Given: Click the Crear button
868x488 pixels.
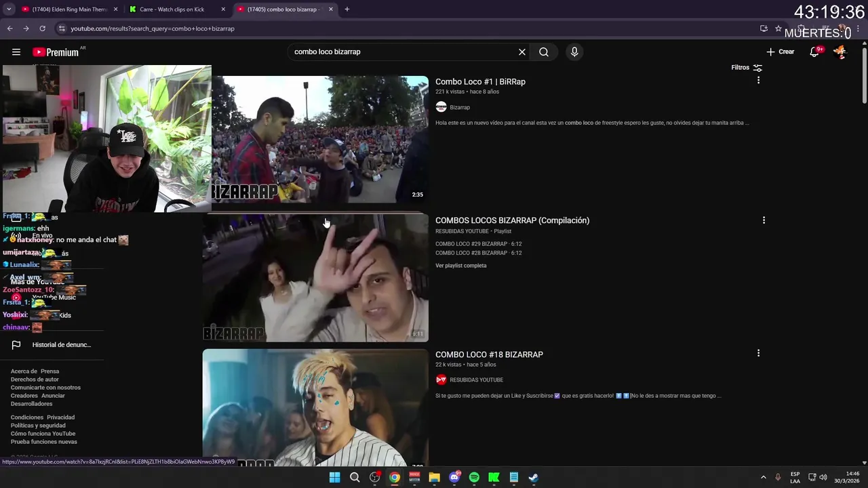Looking at the screenshot, I should click(781, 52).
